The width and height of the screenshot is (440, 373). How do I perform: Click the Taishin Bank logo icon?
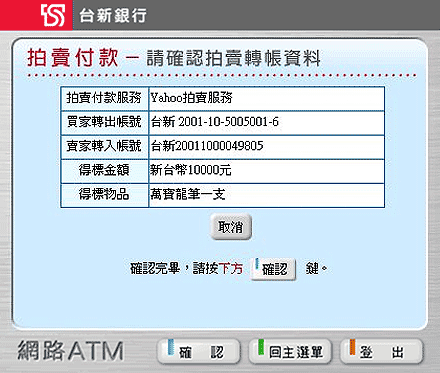pyautogui.click(x=52, y=15)
